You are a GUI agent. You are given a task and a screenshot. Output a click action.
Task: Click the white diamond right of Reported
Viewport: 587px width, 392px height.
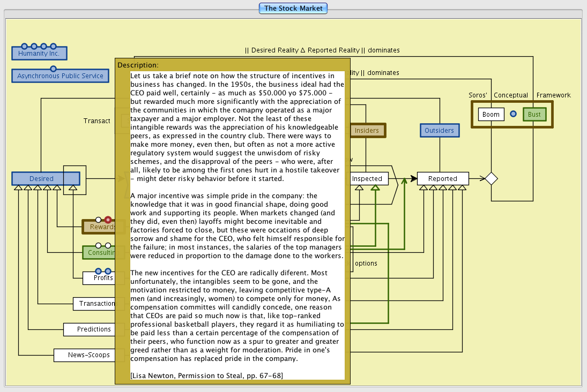pyautogui.click(x=491, y=178)
